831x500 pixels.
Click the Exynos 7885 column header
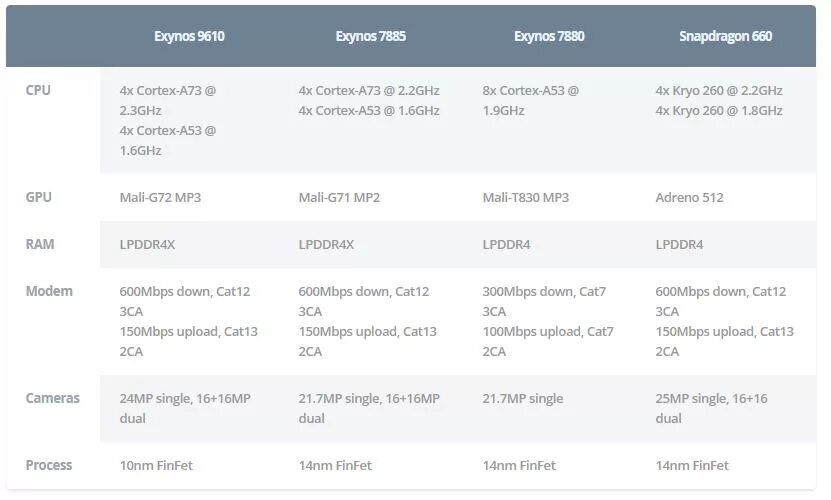[370, 37]
